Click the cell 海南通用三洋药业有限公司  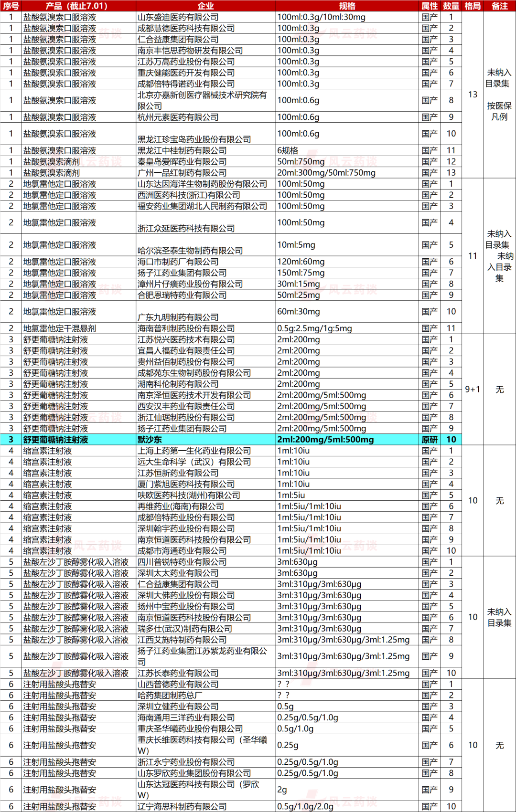(206, 717)
